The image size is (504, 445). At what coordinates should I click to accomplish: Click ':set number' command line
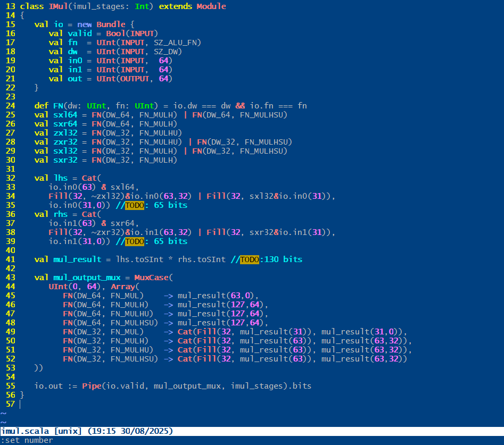[x=27, y=440]
